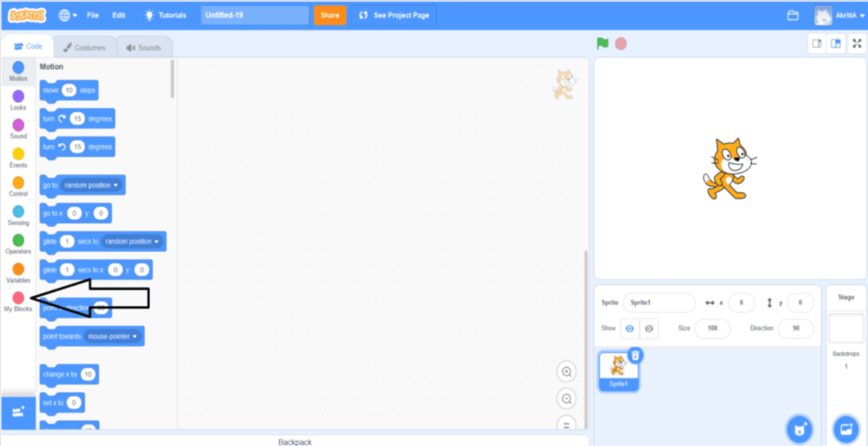Select the Control blocks category
868x446 pixels.
click(19, 187)
